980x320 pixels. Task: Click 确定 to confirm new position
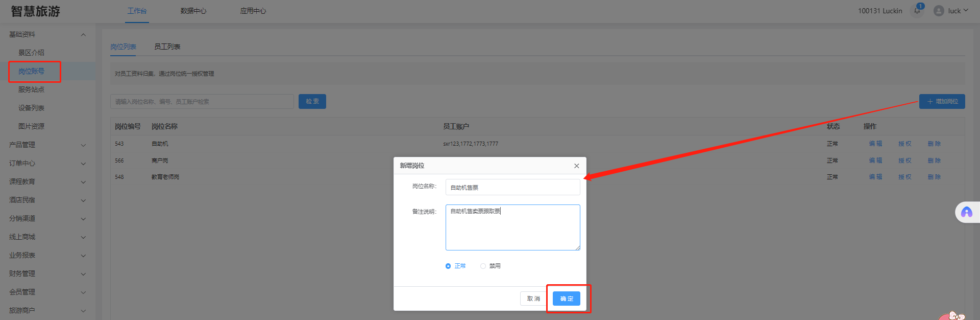566,299
